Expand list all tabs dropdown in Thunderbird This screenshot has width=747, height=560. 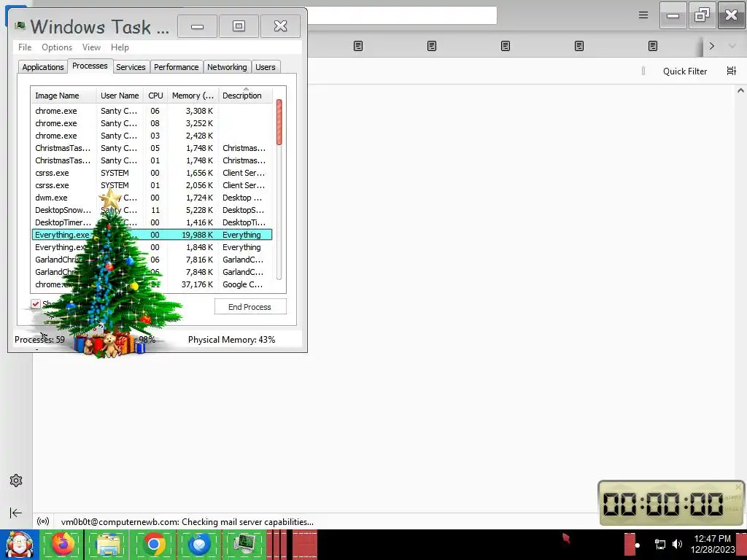click(732, 46)
